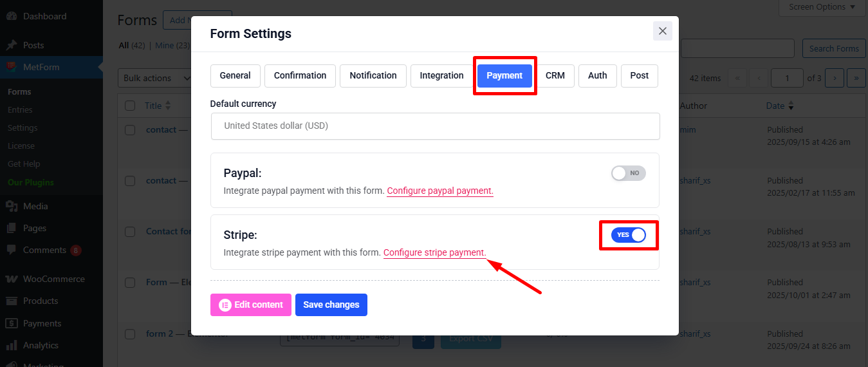868x367 pixels.
Task: Open Analytics bar chart icon
Action: point(12,345)
